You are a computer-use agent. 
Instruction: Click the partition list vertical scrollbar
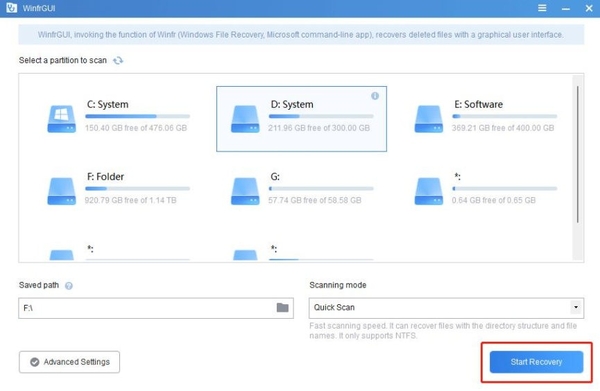pyautogui.click(x=577, y=154)
